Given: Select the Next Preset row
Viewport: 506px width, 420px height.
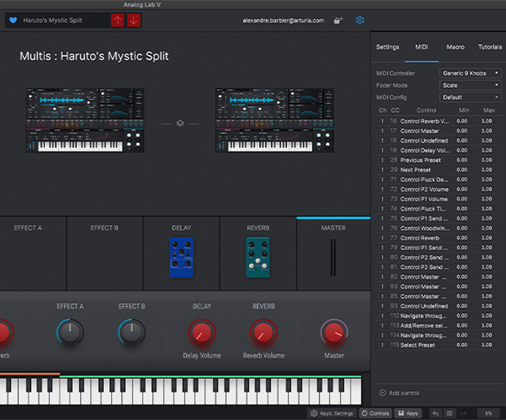Looking at the screenshot, I should [439, 170].
